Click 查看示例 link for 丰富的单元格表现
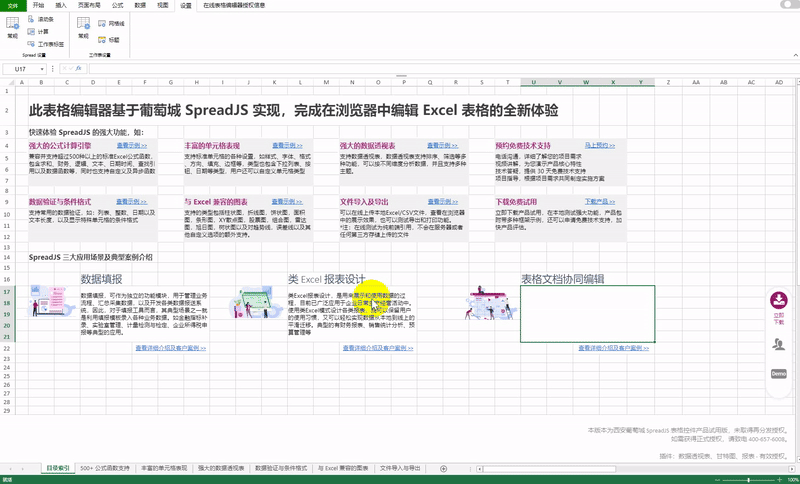Viewport: 800px width, 484px height. [287, 145]
